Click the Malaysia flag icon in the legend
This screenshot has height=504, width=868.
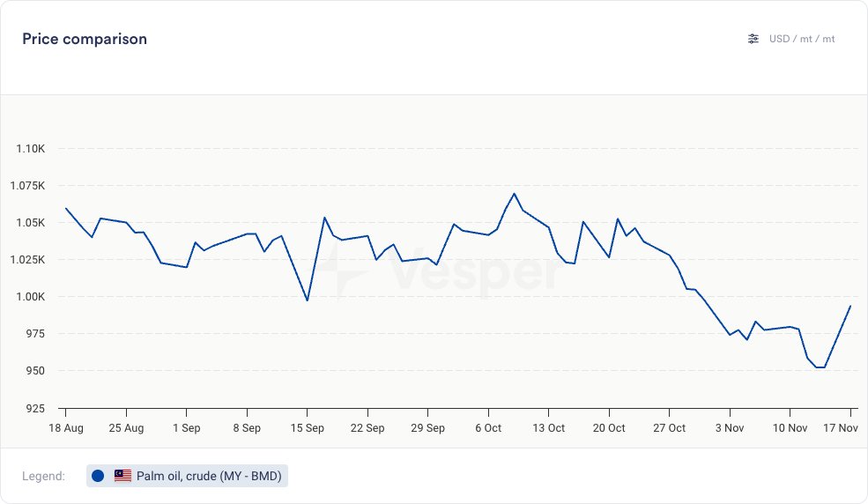[122, 476]
